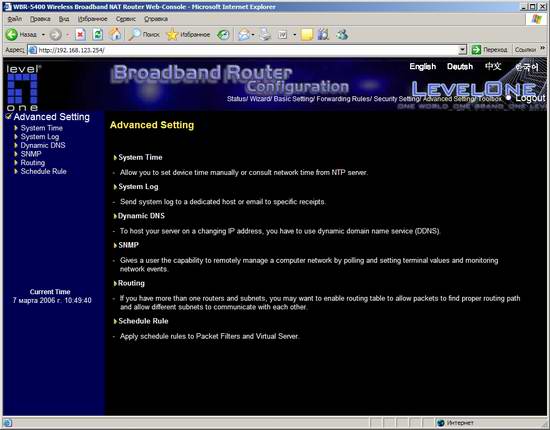Click the Go (Переход) green arrow button

coord(490,50)
